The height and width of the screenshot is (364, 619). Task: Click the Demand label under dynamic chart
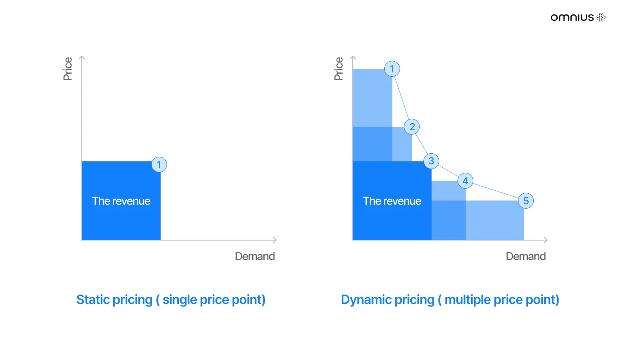526,256
